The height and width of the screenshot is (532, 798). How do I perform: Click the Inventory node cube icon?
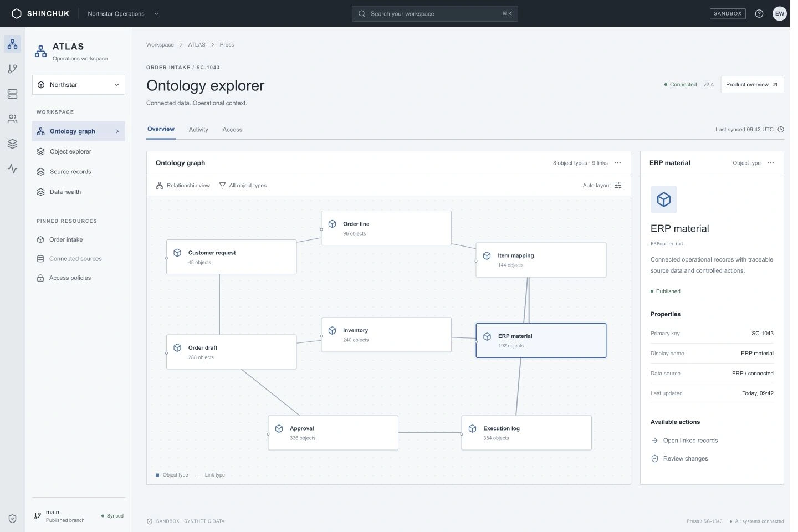pyautogui.click(x=332, y=330)
